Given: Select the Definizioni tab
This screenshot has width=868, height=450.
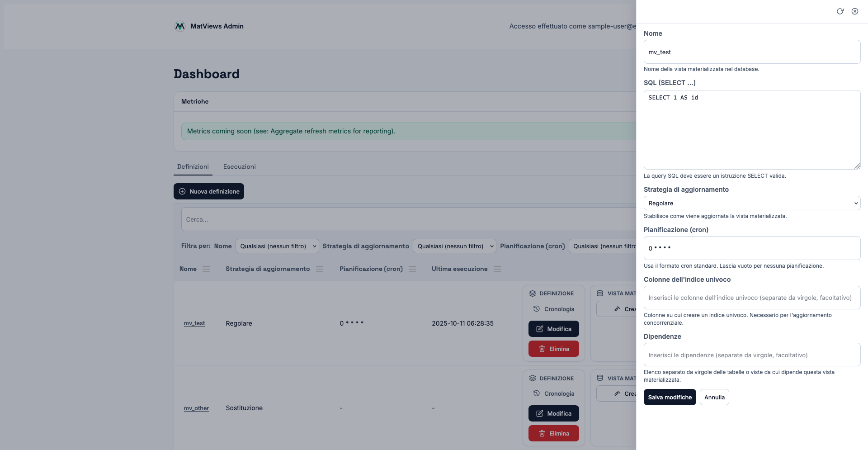Looking at the screenshot, I should coord(193,167).
